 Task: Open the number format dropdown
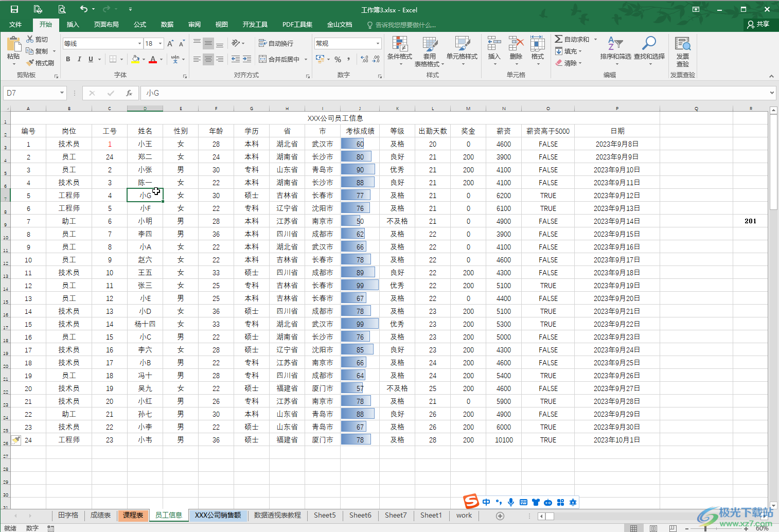[x=378, y=44]
